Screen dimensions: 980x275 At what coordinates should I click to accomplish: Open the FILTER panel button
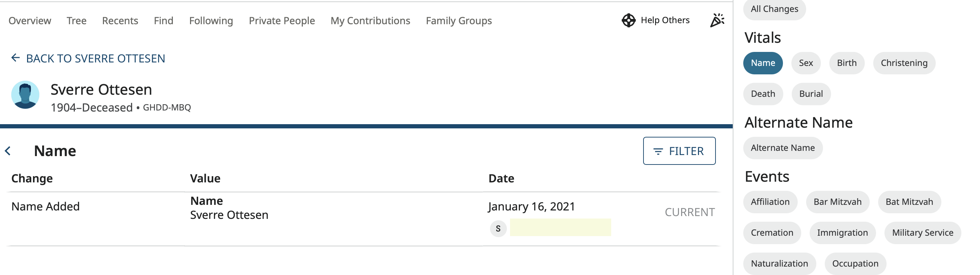[679, 151]
